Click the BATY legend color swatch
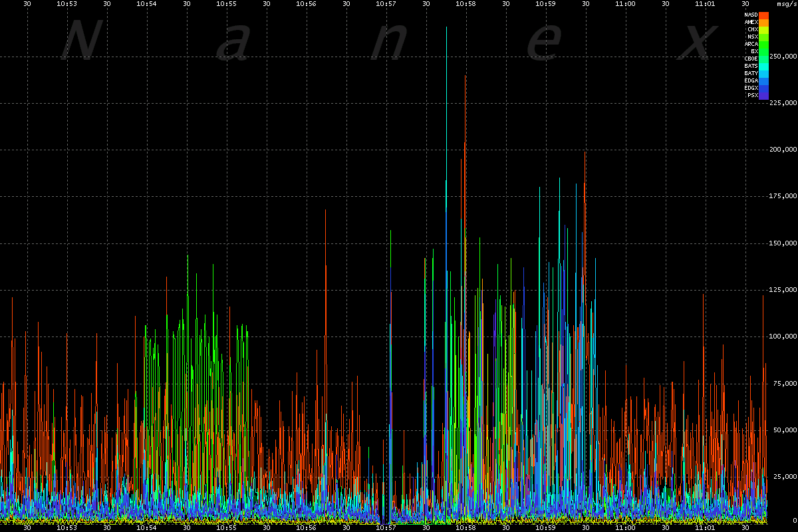 tap(764, 73)
